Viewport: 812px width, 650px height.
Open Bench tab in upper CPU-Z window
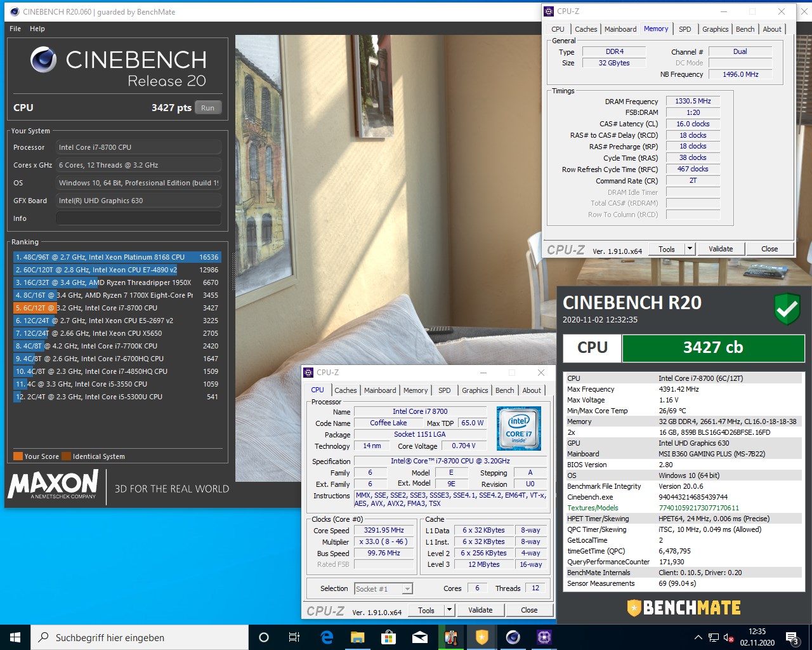click(x=745, y=29)
